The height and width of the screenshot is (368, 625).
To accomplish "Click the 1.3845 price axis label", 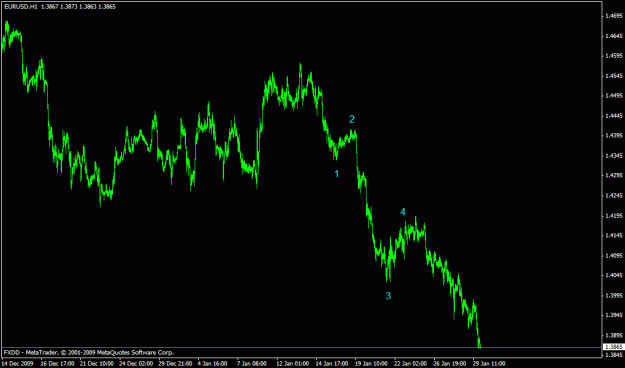I will coord(614,355).
